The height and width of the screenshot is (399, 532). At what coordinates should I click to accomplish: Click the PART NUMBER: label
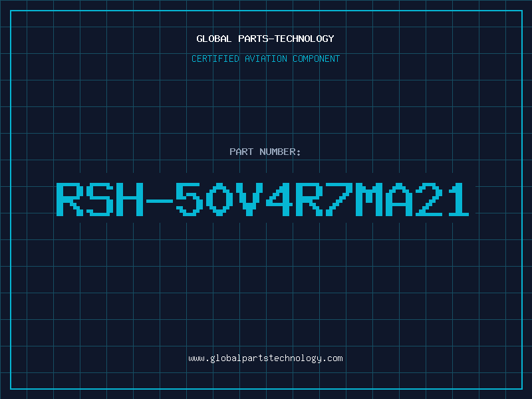coord(265,152)
